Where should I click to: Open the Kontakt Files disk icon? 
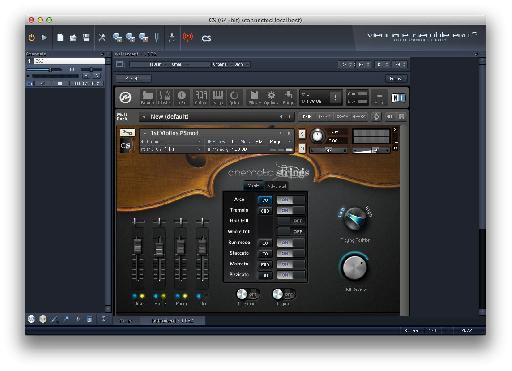click(254, 97)
